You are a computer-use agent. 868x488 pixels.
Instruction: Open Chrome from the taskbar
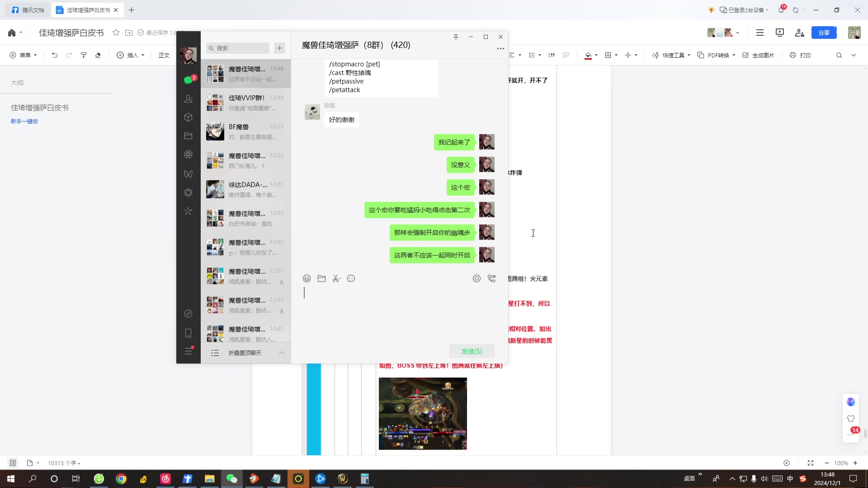[121, 479]
